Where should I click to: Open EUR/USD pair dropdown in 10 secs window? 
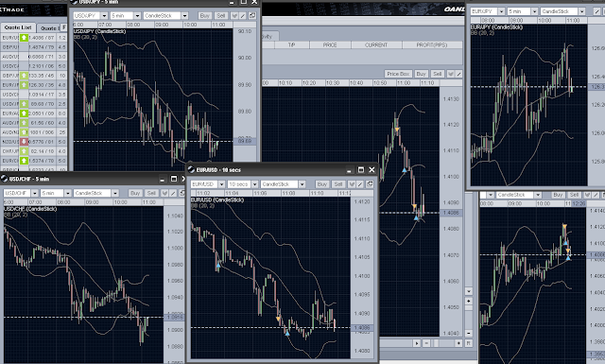(221, 184)
